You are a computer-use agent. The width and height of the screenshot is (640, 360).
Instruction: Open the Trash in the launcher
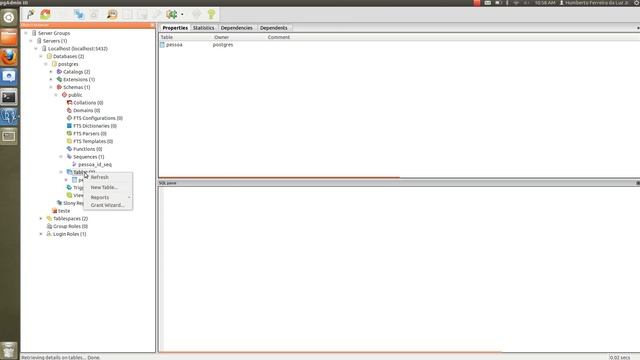click(x=9, y=350)
